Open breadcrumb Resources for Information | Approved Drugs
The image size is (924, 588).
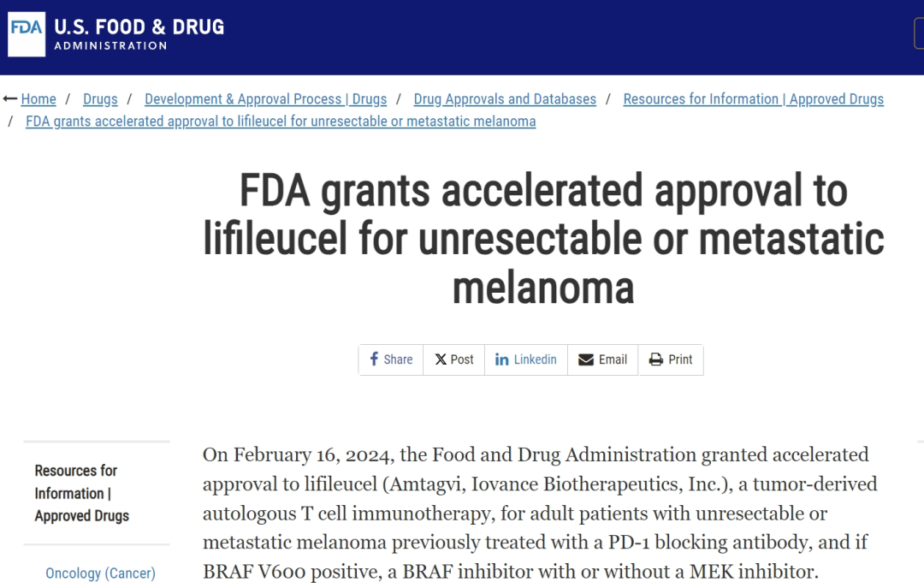click(753, 99)
